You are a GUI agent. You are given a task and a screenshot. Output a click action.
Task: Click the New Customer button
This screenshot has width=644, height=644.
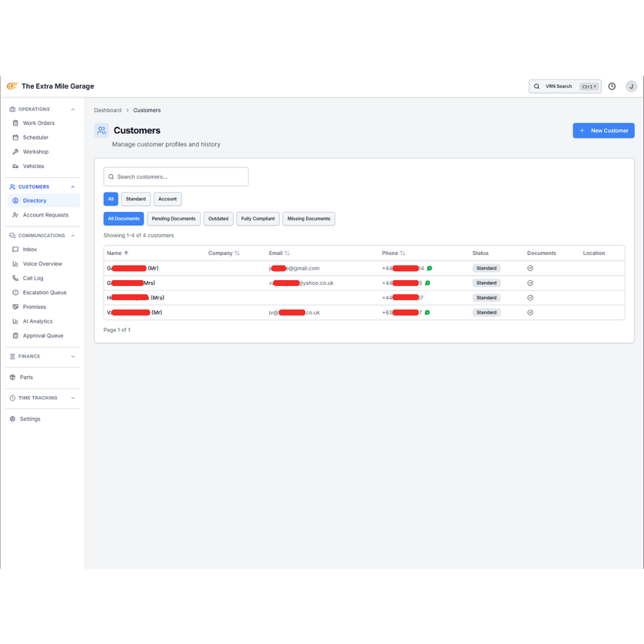point(603,131)
